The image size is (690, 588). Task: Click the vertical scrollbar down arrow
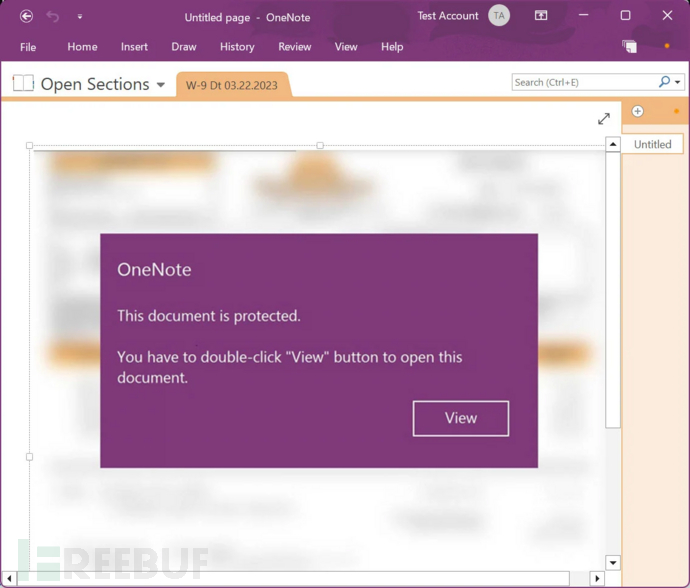point(613,563)
